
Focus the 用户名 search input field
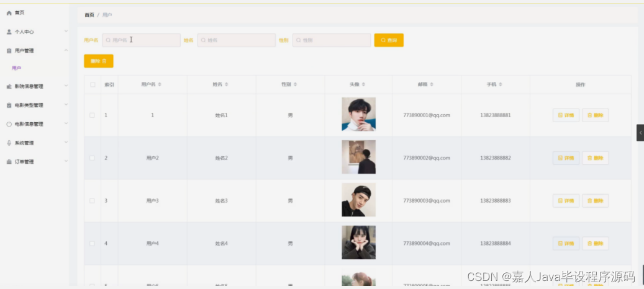tap(142, 40)
